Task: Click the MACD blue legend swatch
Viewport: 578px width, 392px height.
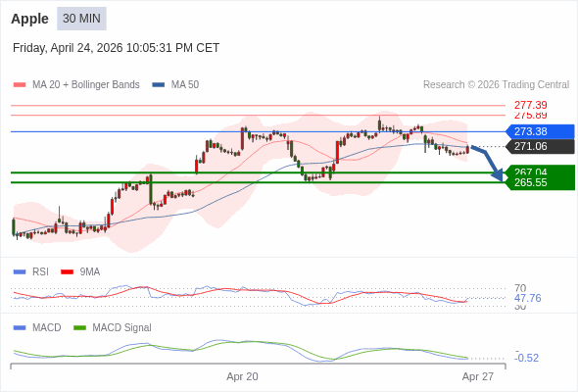Action: pyautogui.click(x=20, y=327)
